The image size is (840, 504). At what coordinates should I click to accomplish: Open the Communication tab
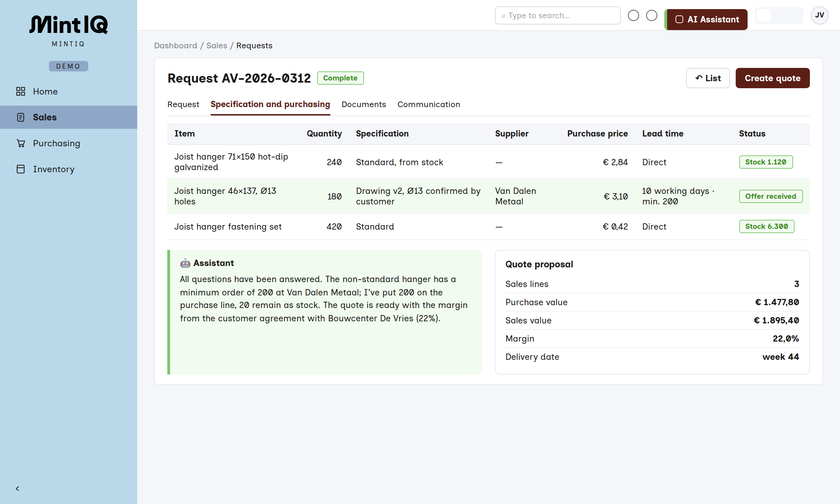click(429, 104)
